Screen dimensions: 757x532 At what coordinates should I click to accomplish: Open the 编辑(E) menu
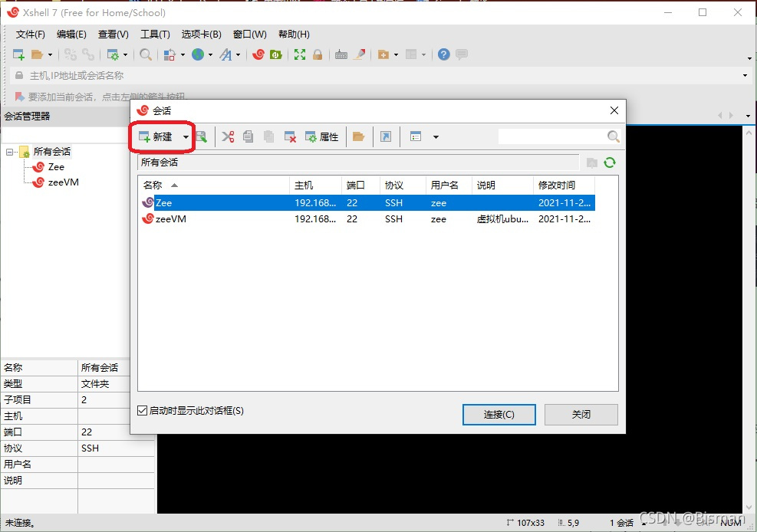(x=71, y=34)
